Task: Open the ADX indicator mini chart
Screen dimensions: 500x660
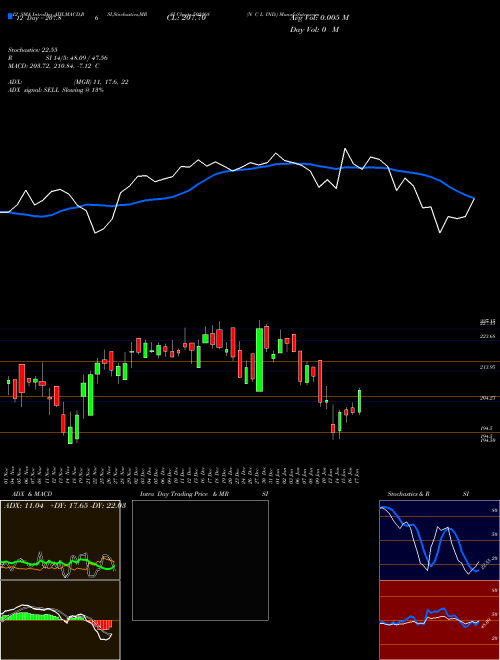Action: [x=60, y=540]
